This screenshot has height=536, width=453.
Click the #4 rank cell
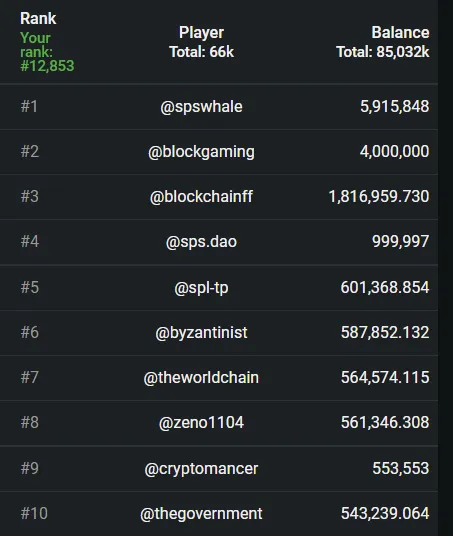30,241
